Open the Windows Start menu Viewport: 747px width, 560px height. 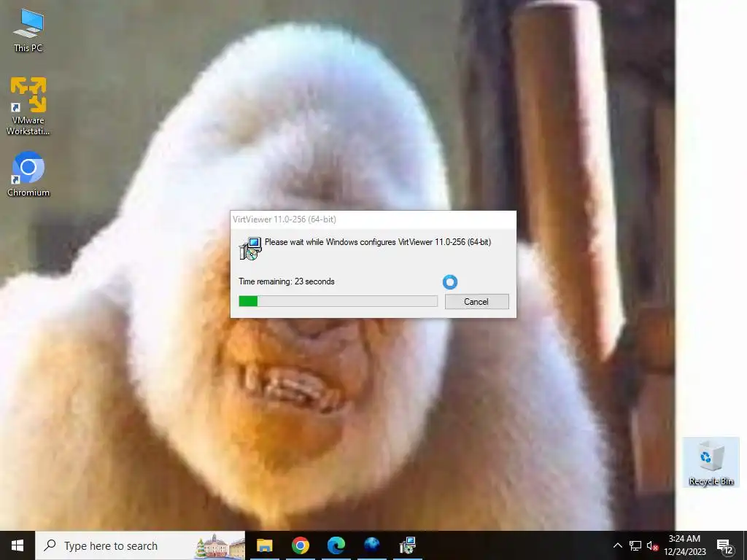point(18,545)
